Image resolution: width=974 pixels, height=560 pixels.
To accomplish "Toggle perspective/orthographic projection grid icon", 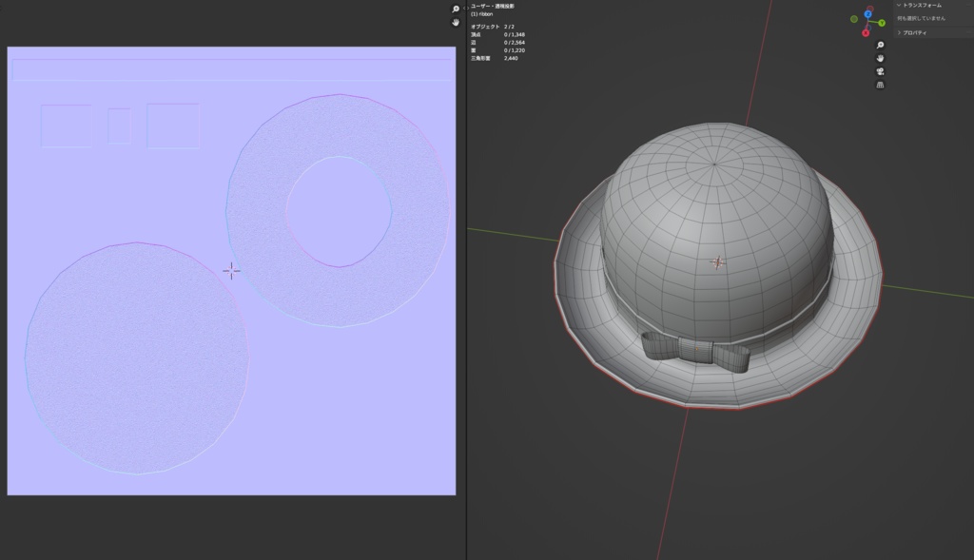I will click(x=880, y=85).
